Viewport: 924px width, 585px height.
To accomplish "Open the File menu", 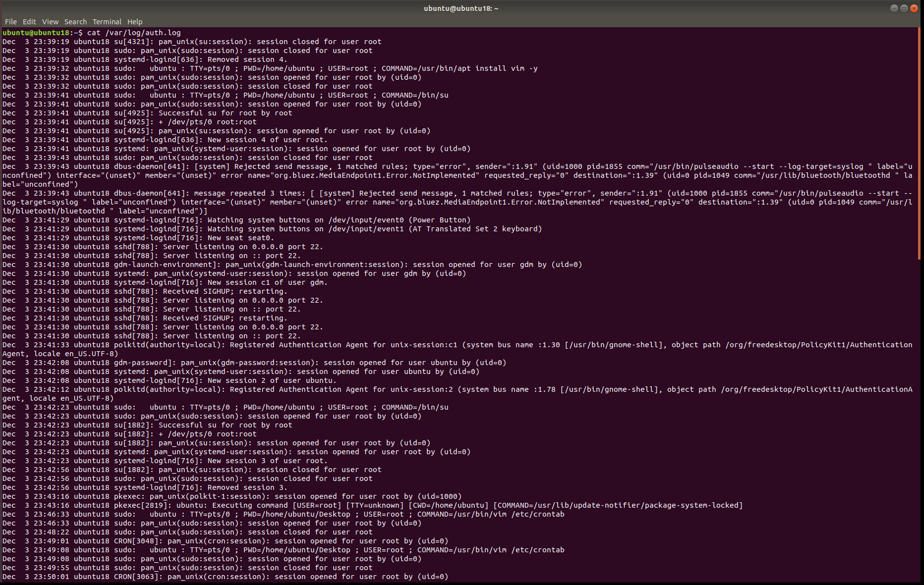I will click(x=11, y=22).
